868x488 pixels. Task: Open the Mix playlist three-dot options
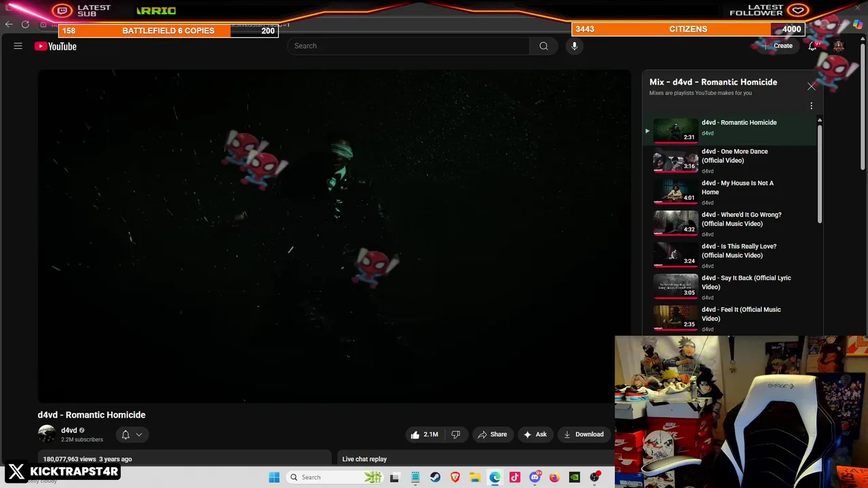click(x=811, y=106)
